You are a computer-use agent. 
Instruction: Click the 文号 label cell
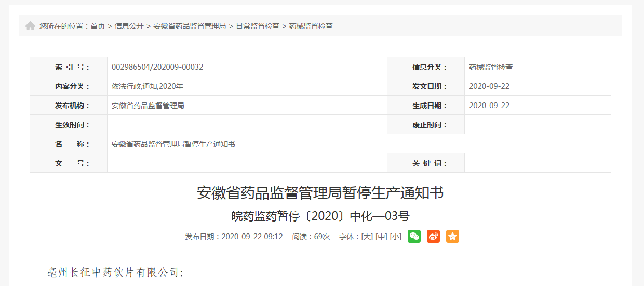69,163
